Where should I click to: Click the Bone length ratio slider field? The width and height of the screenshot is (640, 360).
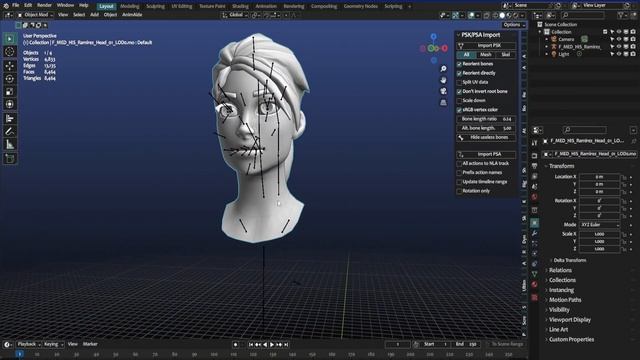486,119
